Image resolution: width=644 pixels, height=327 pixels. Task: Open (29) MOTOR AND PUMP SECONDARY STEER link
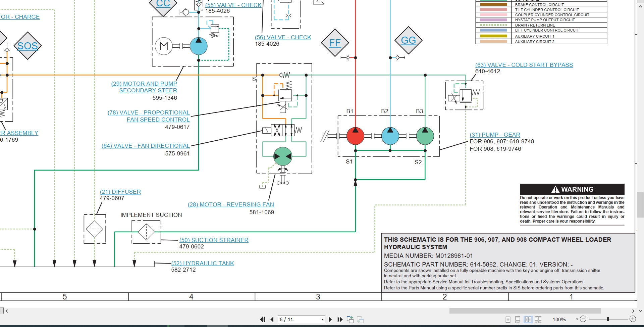144,87
